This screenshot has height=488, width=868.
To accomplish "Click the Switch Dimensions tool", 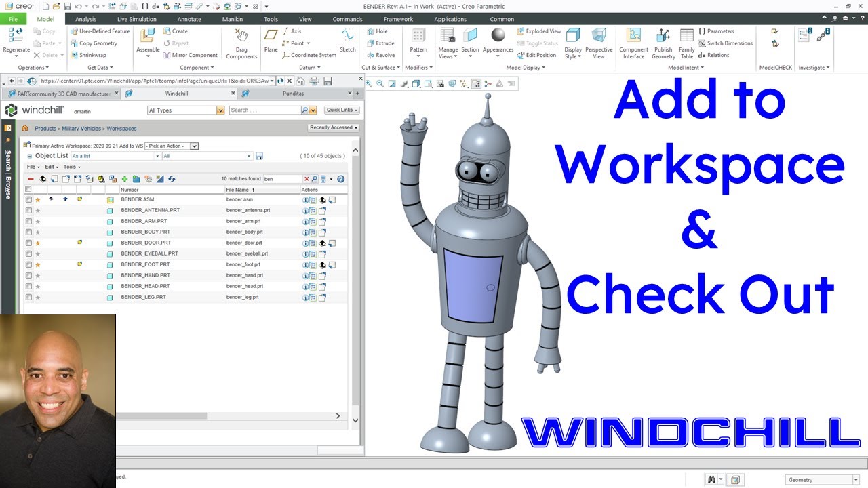I will tap(725, 43).
